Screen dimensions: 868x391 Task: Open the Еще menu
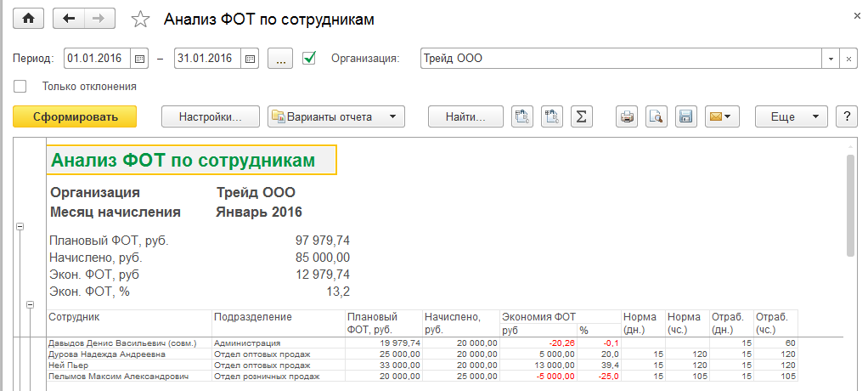point(792,116)
